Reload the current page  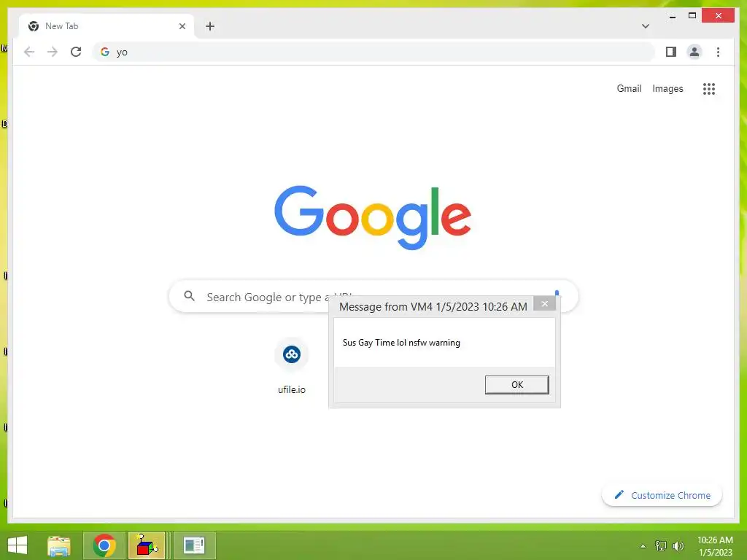click(x=76, y=52)
